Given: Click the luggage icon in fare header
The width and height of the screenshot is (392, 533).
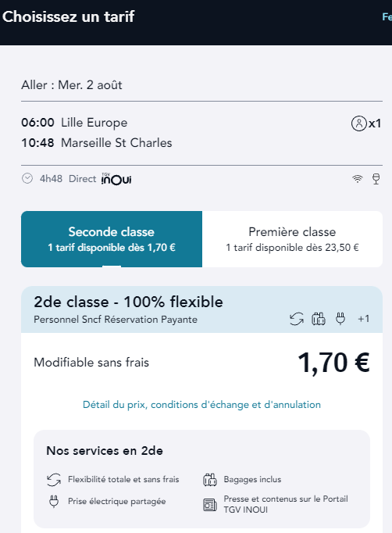Looking at the screenshot, I should (319, 319).
